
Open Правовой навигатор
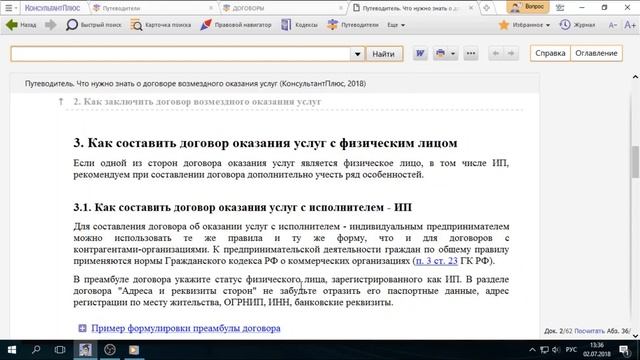(236, 25)
